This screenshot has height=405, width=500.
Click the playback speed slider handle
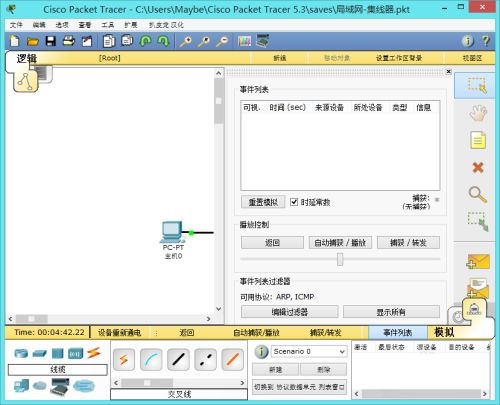[x=340, y=259]
